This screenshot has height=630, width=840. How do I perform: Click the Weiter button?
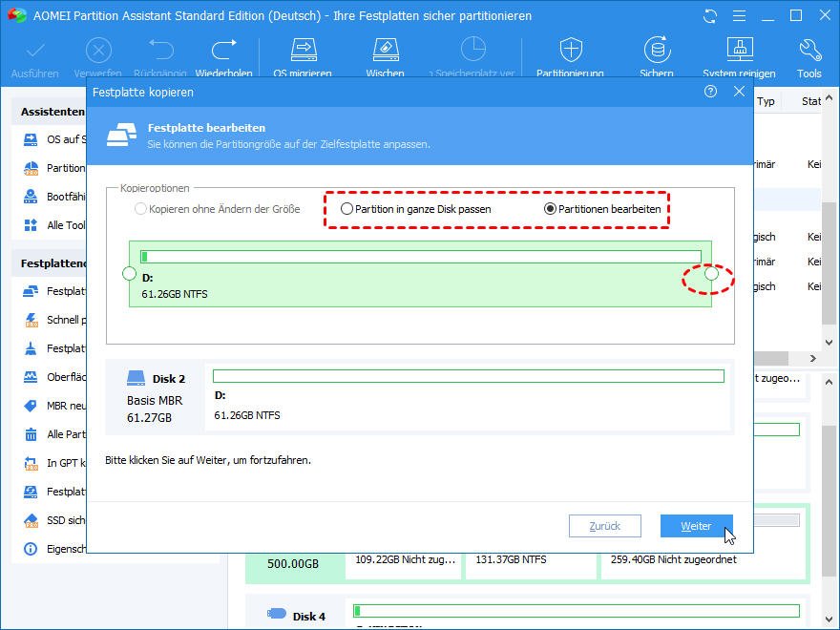pos(697,526)
